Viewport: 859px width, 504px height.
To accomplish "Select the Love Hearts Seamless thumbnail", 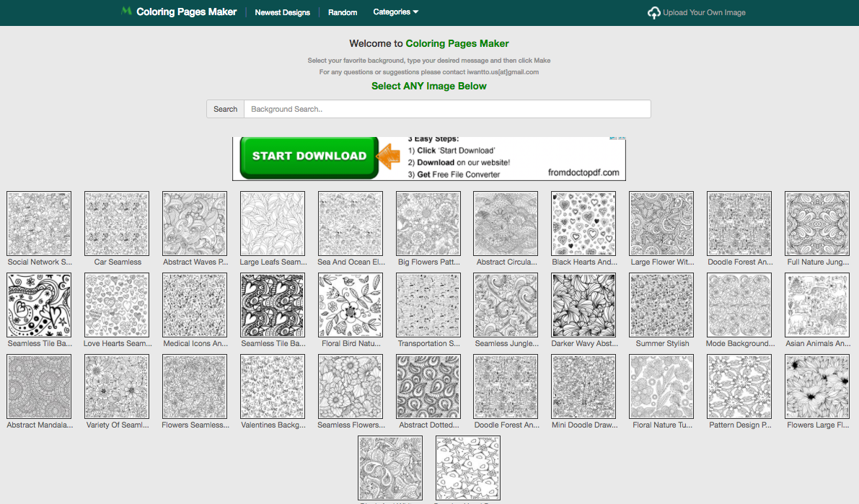I will coord(117,305).
